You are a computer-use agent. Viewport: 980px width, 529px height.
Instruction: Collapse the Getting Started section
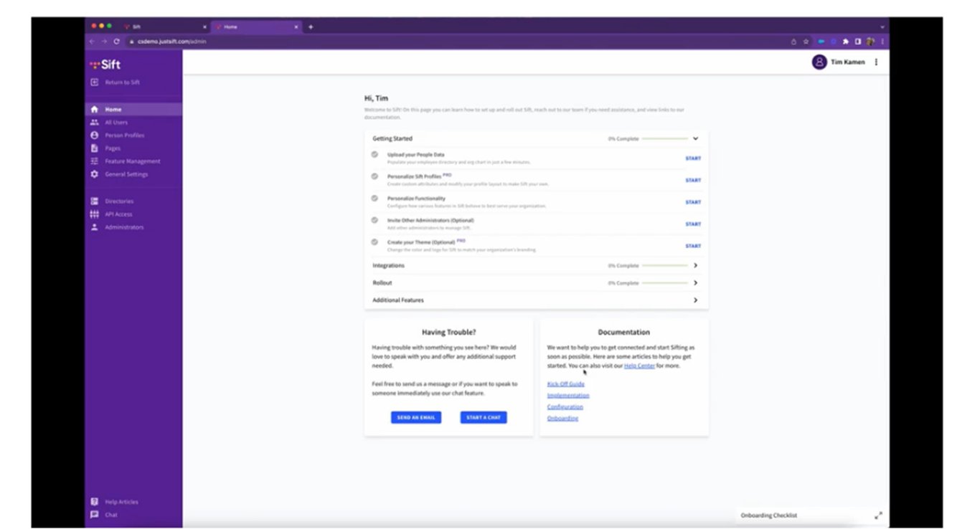694,138
